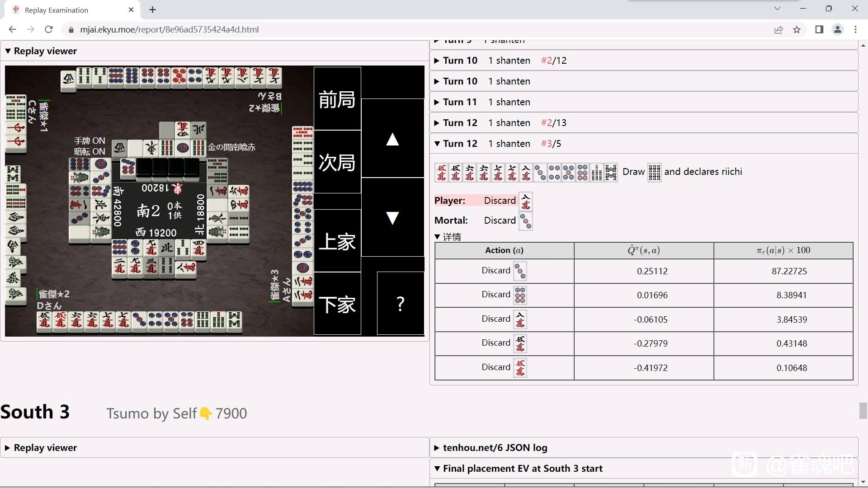Click the 上家 player button

pyautogui.click(x=337, y=241)
